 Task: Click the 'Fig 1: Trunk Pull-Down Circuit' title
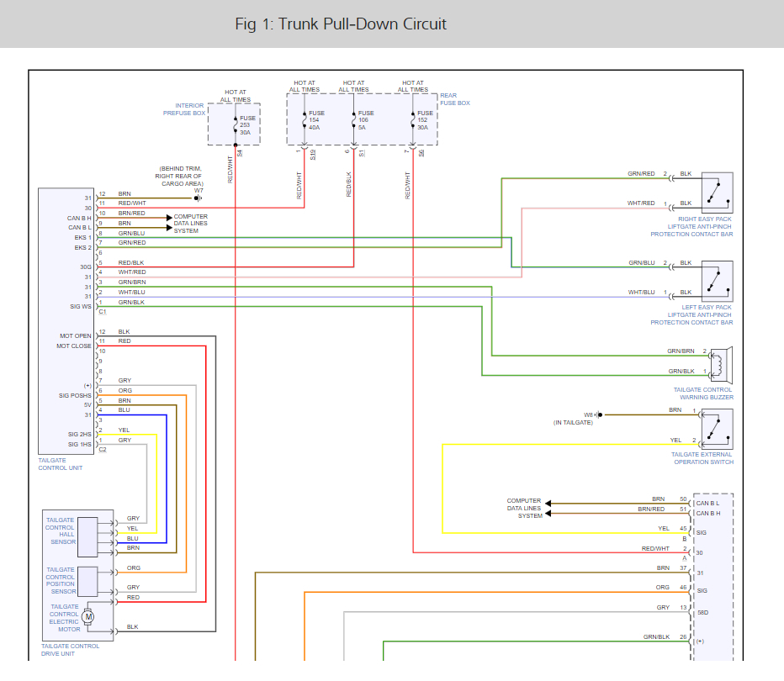(341, 24)
